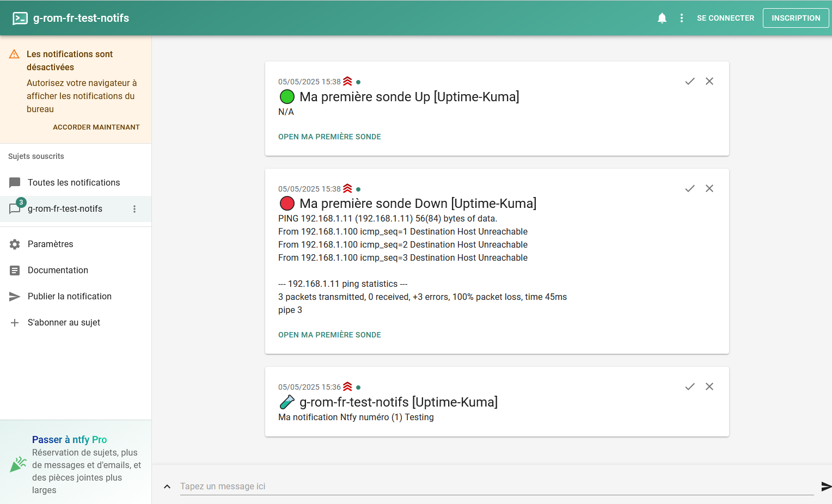This screenshot has height=504, width=832.
Task: Delete the Testing notification
Action: pos(709,386)
